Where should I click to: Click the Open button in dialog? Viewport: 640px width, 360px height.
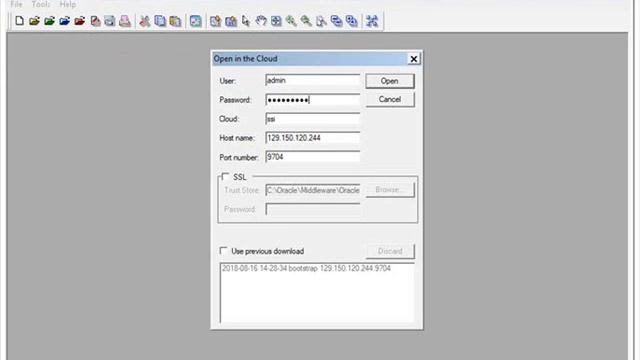[x=390, y=81]
